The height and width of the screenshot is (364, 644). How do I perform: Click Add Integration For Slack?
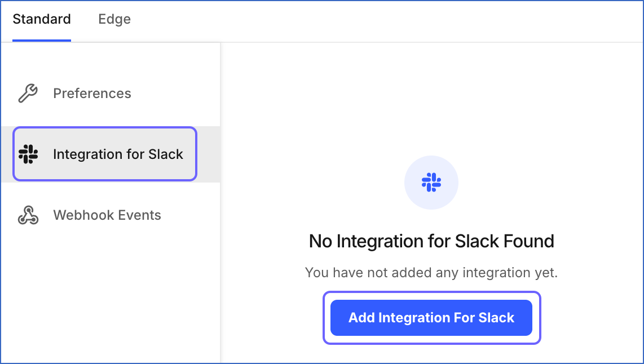[431, 317]
